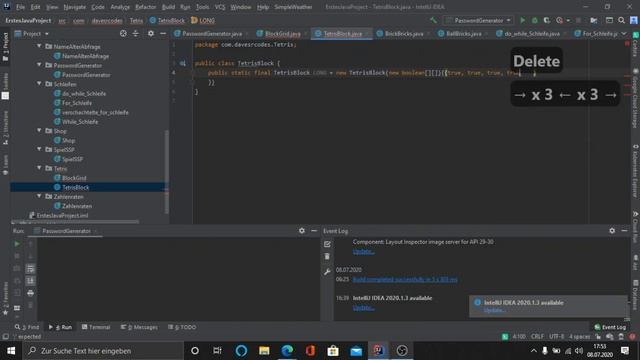Collapse the Tetris folder

tap(39, 168)
